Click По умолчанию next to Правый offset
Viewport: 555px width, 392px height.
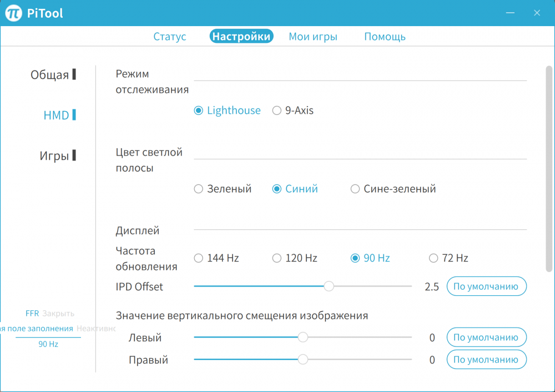[x=487, y=359]
